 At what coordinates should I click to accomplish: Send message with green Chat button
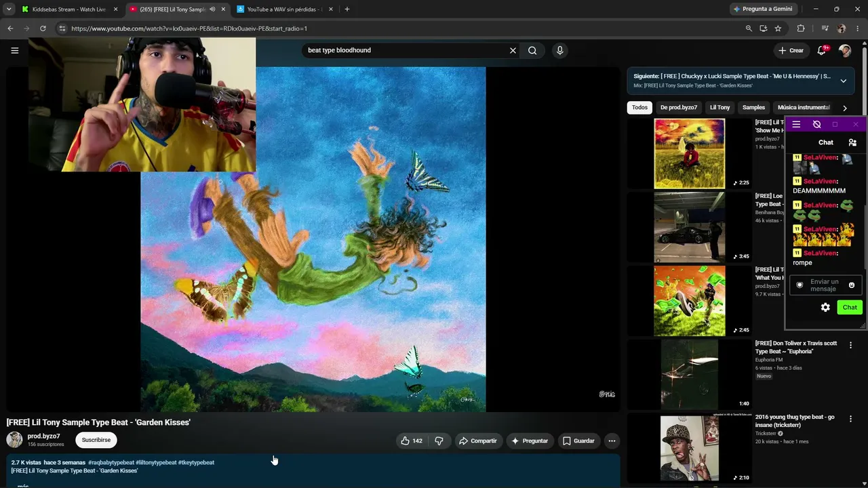850,308
